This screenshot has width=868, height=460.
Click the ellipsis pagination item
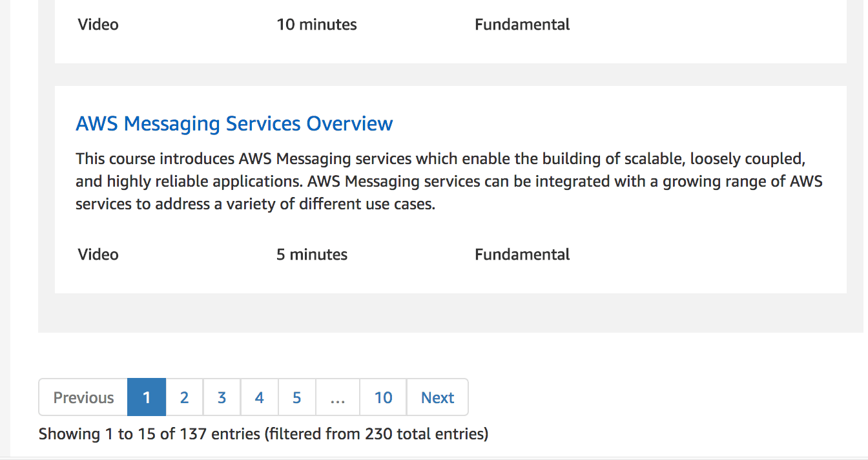coord(337,397)
